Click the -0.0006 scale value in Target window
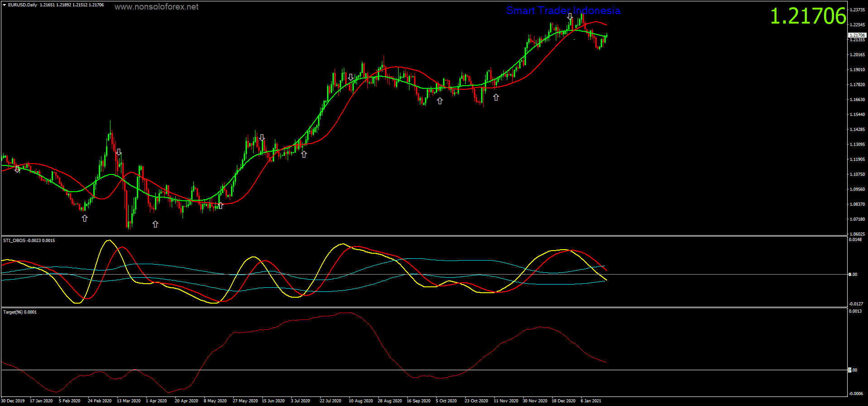Viewport: 868px width, 406px height. coord(855,394)
